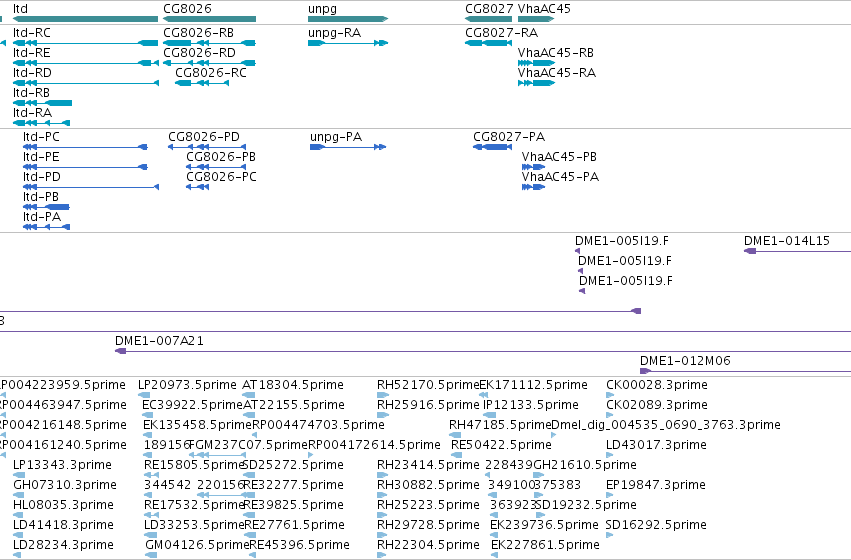
Task: Select transcript ltd-RE
Action: coord(31,53)
